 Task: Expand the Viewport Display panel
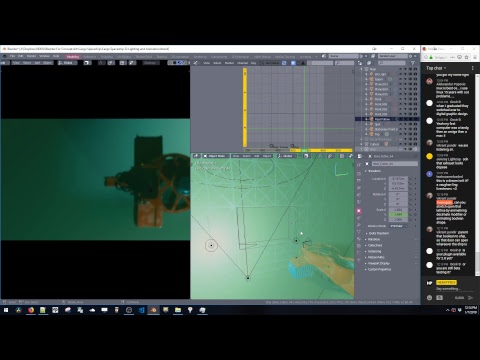[x=378, y=263]
